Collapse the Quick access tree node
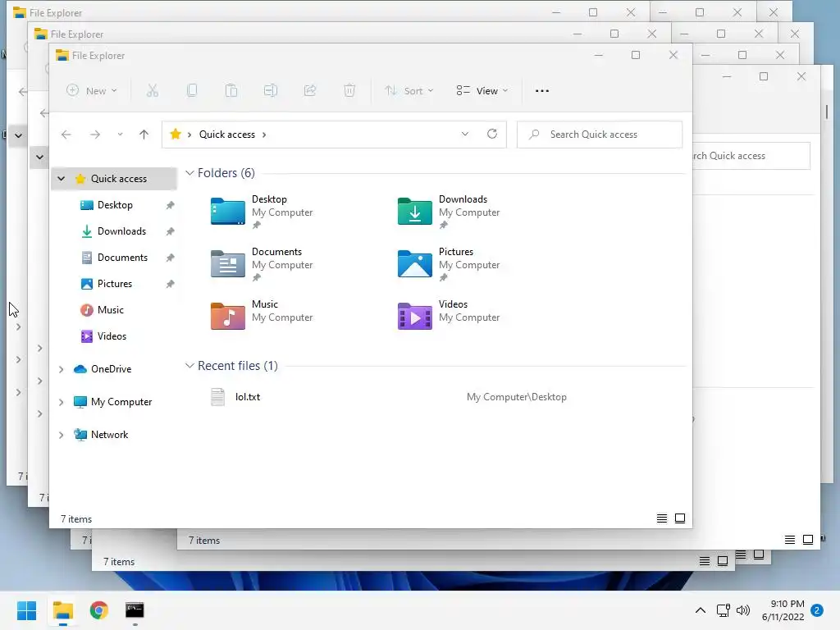The width and height of the screenshot is (840, 630). (61, 178)
